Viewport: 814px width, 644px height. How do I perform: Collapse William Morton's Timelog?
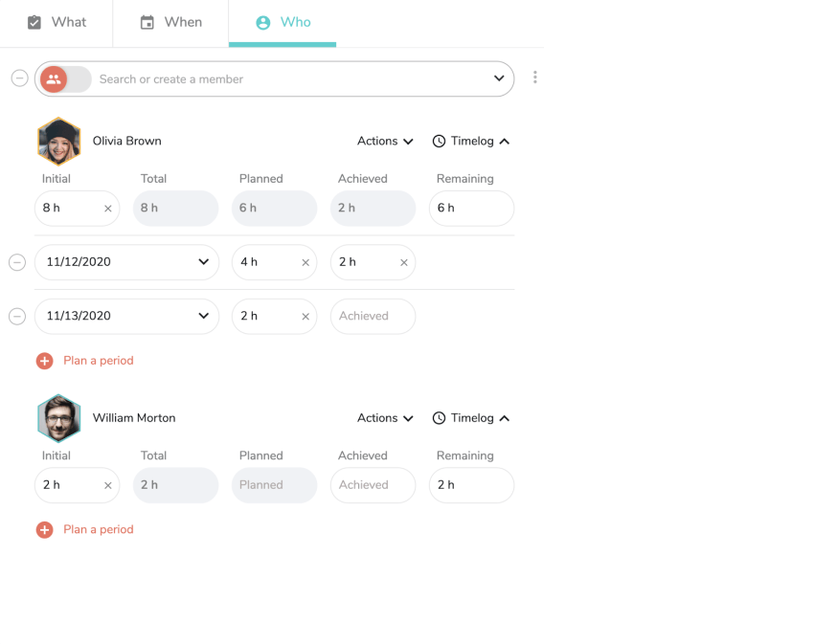471,418
